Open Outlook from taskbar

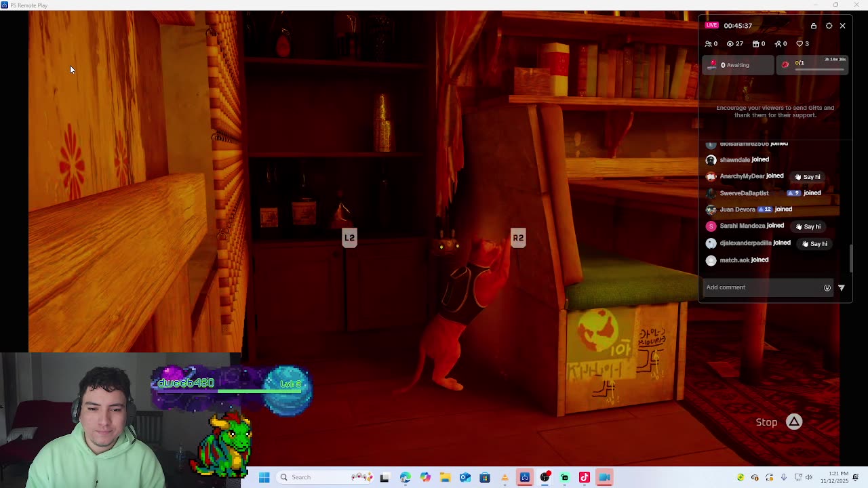point(465,477)
